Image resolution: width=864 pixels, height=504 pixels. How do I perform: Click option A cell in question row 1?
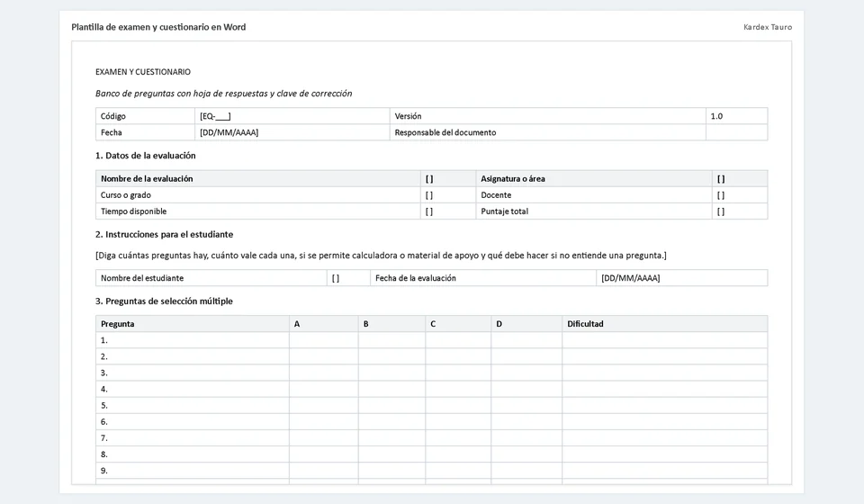point(324,340)
